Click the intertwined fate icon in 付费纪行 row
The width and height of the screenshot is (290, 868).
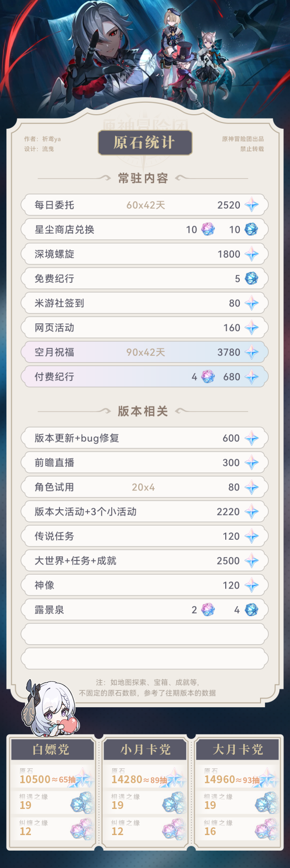(208, 377)
